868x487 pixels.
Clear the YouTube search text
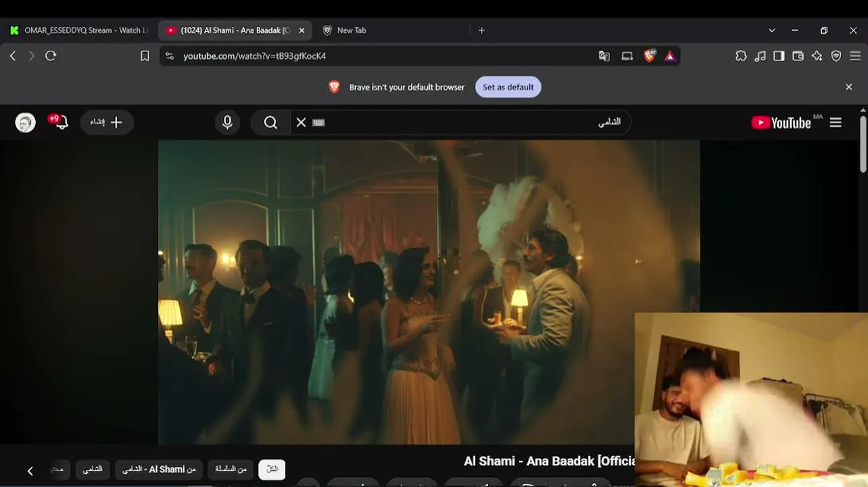coord(302,122)
